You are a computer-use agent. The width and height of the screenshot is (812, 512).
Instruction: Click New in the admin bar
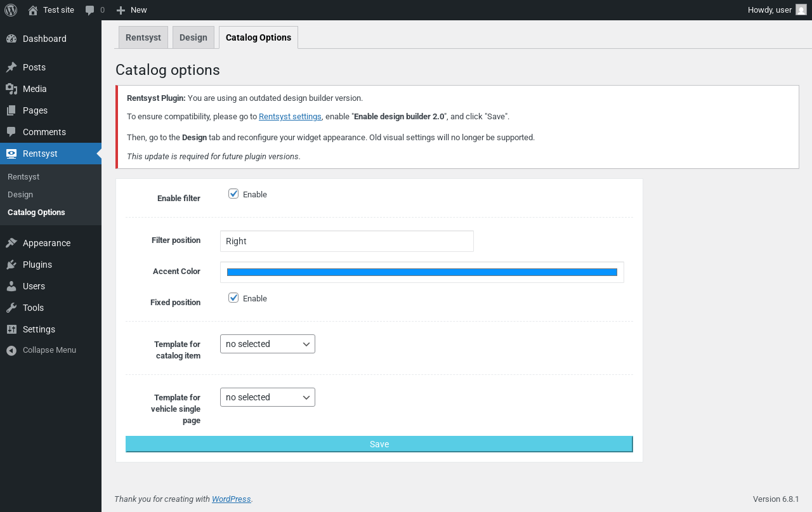[x=138, y=10]
